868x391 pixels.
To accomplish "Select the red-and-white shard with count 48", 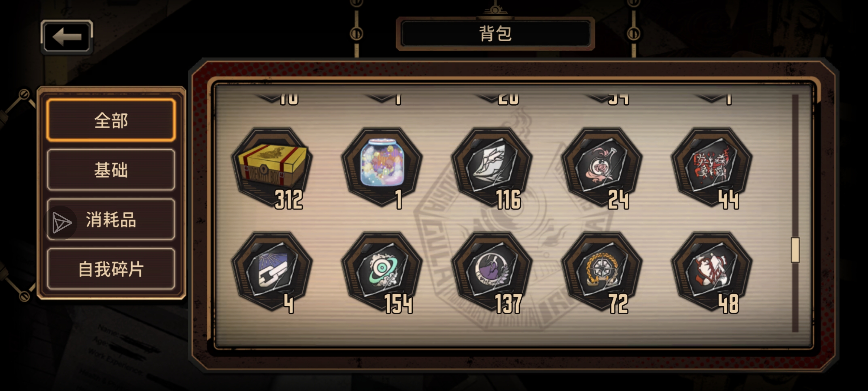I will coord(712,272).
